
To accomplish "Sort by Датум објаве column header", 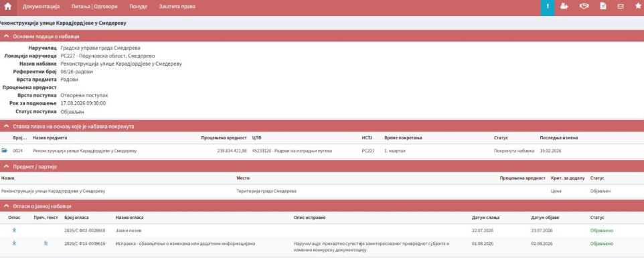I will [545, 217].
